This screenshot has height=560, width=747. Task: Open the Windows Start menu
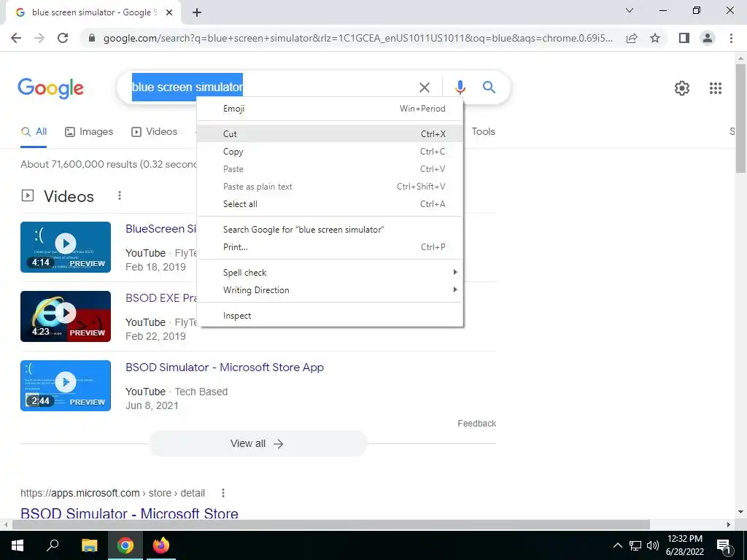click(18, 545)
